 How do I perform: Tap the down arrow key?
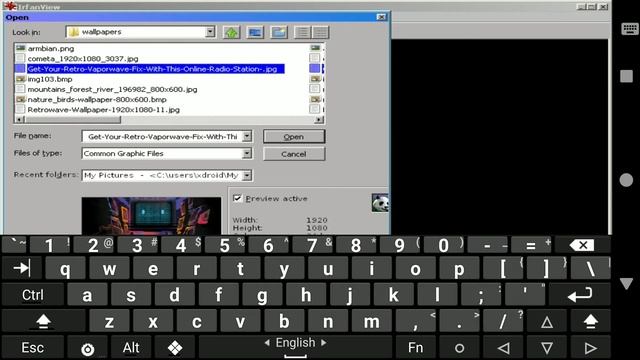(547, 348)
